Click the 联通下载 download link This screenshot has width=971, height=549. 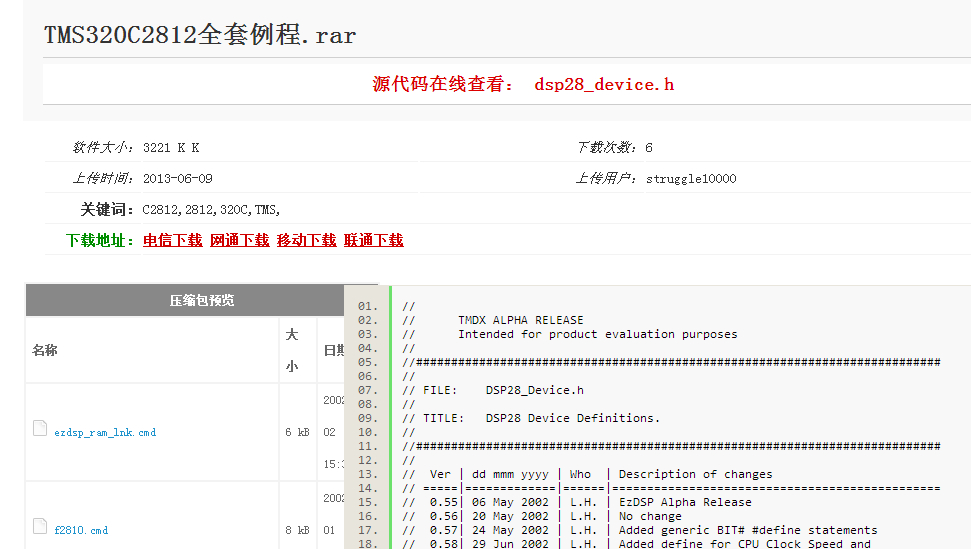click(x=373, y=240)
